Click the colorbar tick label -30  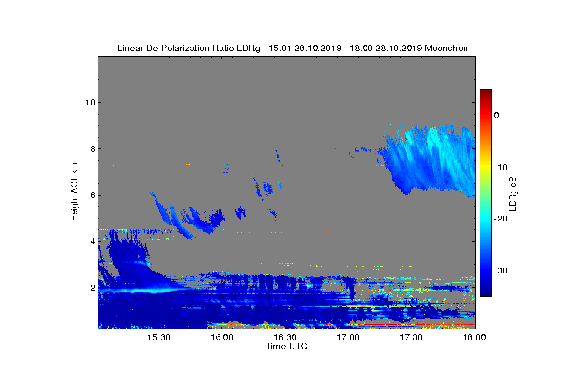[x=501, y=270]
